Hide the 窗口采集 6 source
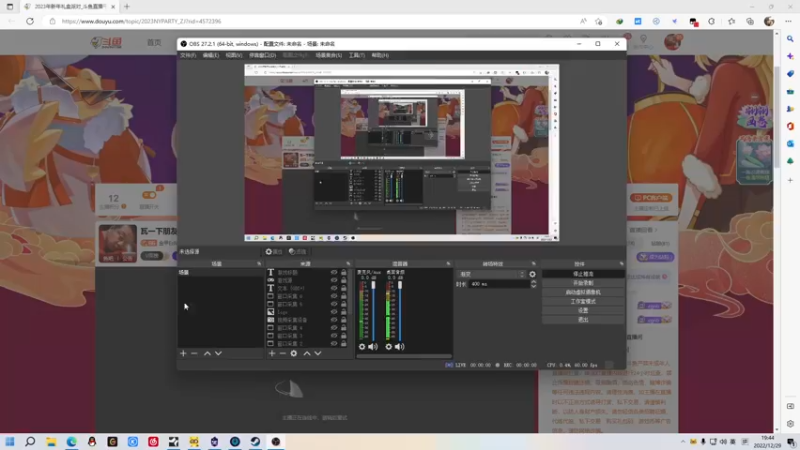 (334, 296)
